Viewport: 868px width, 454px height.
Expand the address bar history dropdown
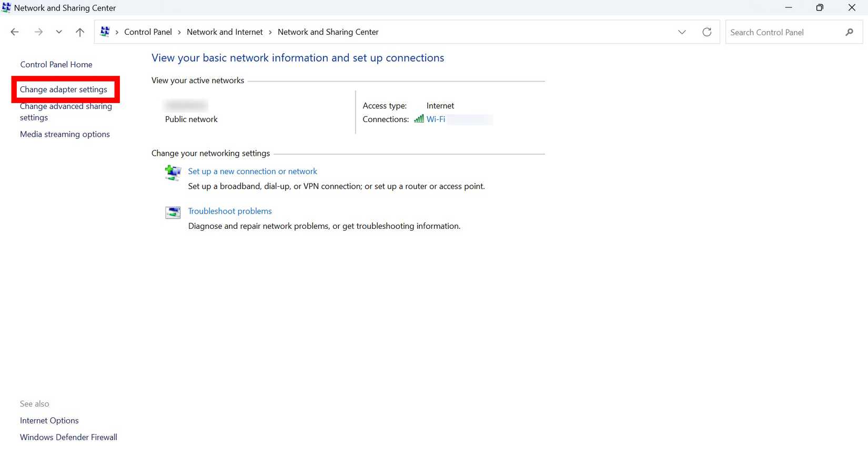coord(682,32)
